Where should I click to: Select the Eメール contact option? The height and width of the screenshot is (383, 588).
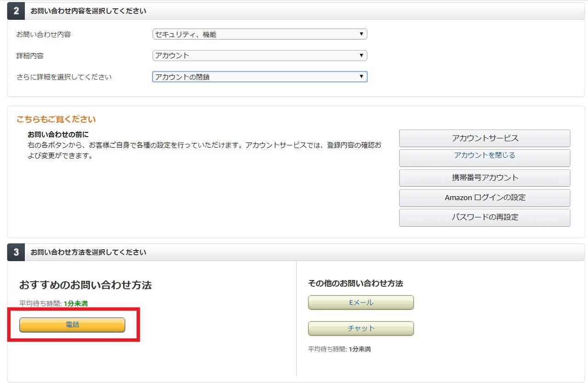point(361,303)
